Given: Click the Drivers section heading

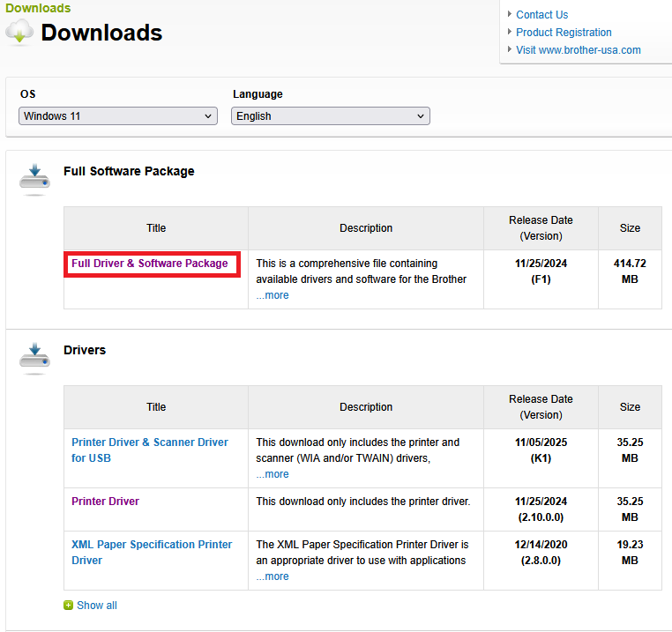Looking at the screenshot, I should [x=85, y=350].
